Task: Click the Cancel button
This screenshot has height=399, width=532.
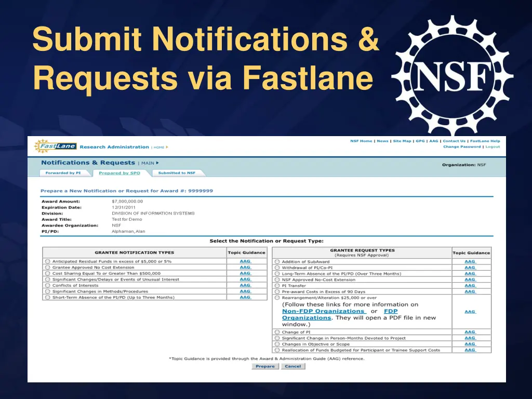Action: (293, 366)
